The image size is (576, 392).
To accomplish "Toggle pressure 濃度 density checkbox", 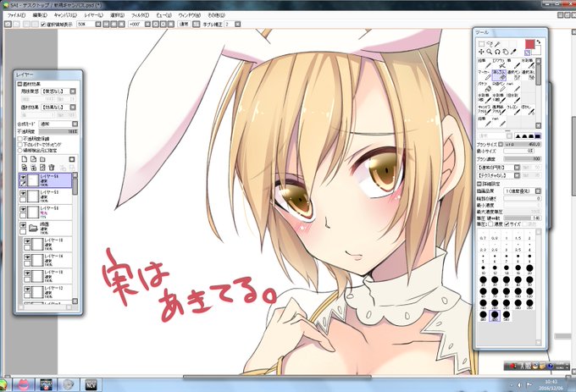I will tap(490, 224).
